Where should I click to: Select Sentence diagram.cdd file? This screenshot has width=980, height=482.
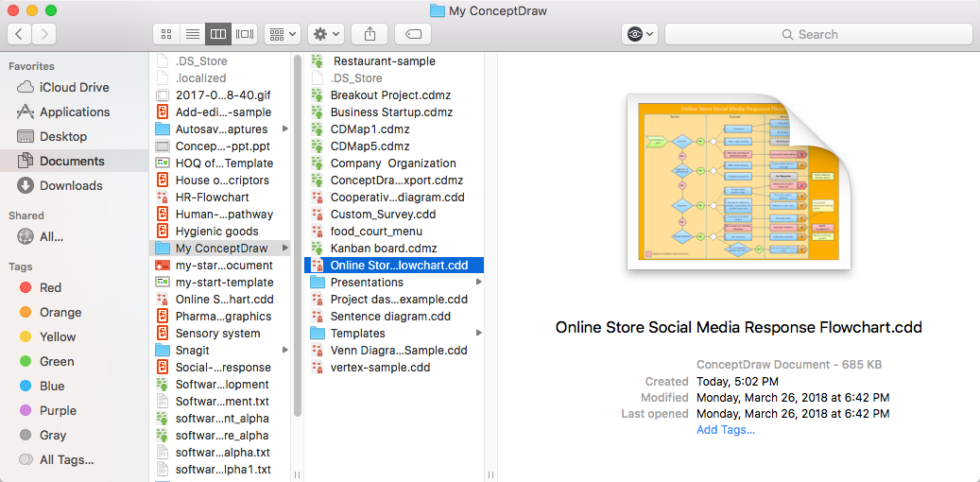click(394, 317)
